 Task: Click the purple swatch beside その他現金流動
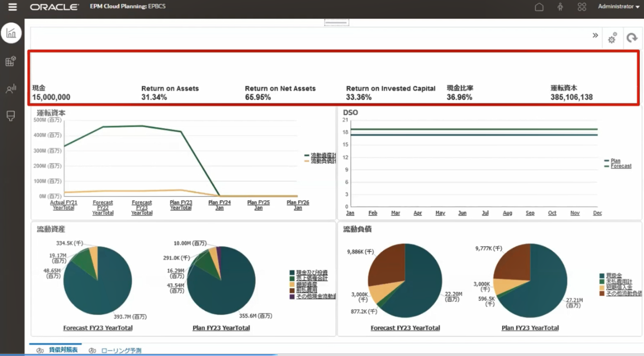pos(292,297)
